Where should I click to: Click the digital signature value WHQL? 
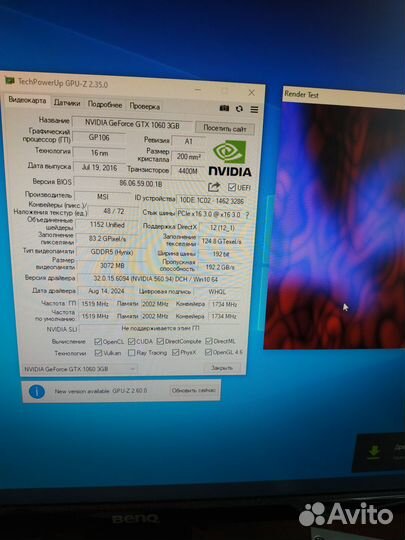click(217, 292)
